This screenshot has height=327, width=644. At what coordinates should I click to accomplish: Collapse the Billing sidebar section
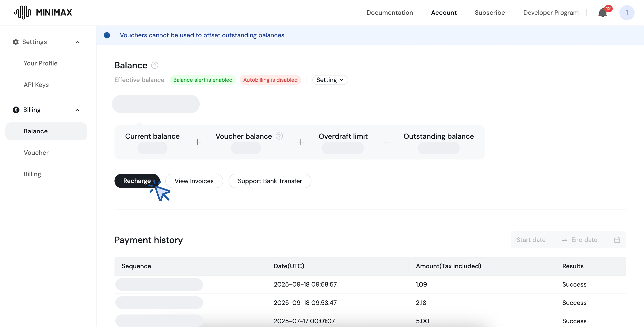pos(77,110)
